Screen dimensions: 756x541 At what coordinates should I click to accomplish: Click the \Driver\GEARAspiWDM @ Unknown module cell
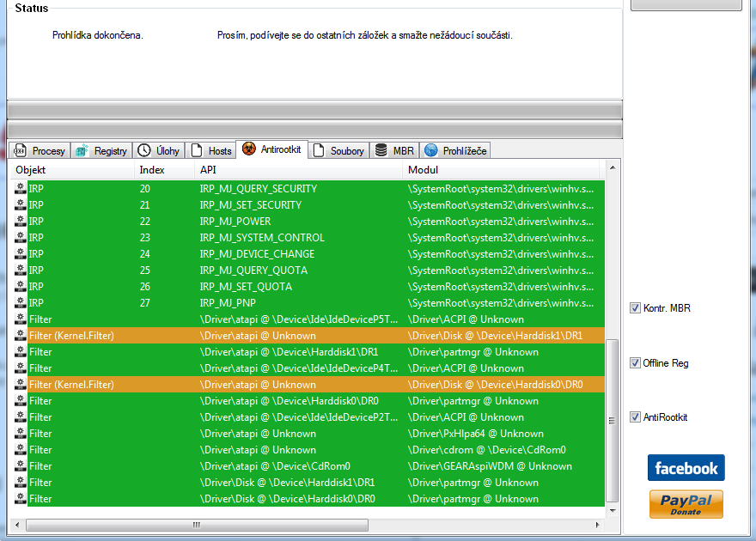tap(490, 466)
